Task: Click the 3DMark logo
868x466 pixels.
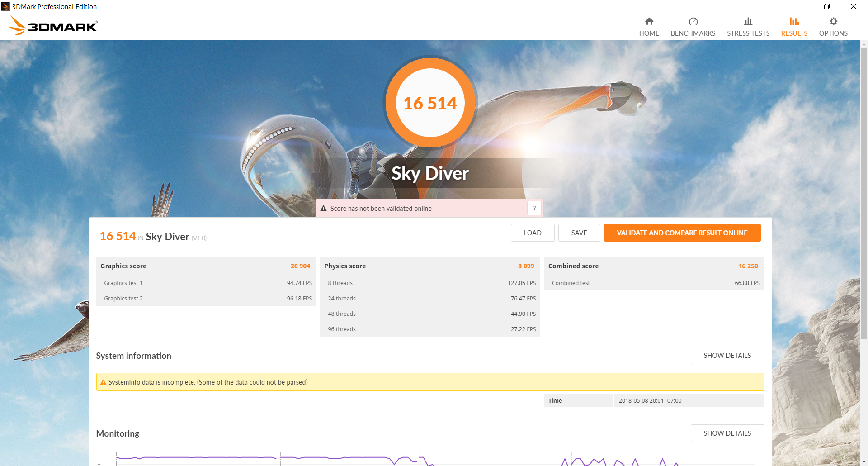Action: pyautogui.click(x=53, y=25)
